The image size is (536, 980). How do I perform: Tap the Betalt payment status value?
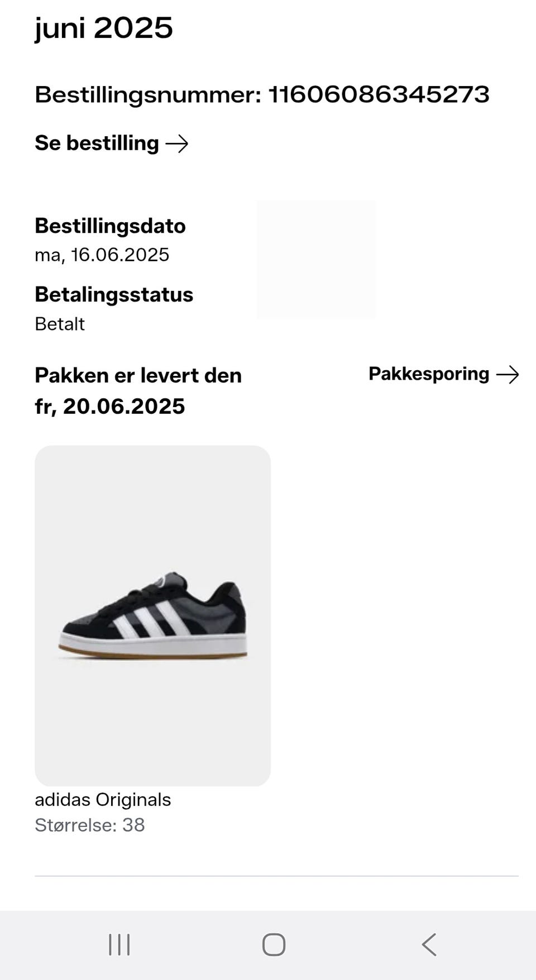[60, 324]
